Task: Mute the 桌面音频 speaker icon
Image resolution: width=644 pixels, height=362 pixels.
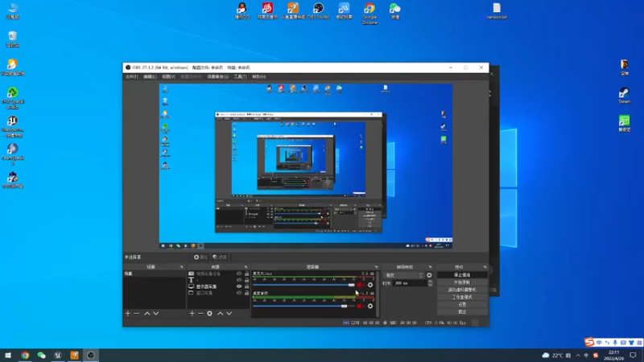Action: [360, 306]
